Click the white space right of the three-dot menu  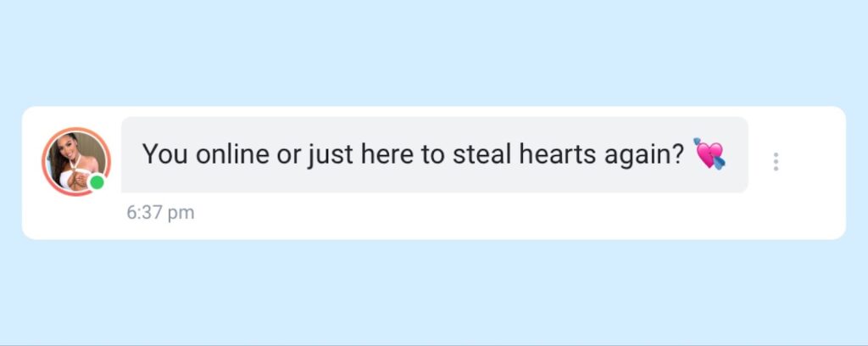(x=814, y=162)
